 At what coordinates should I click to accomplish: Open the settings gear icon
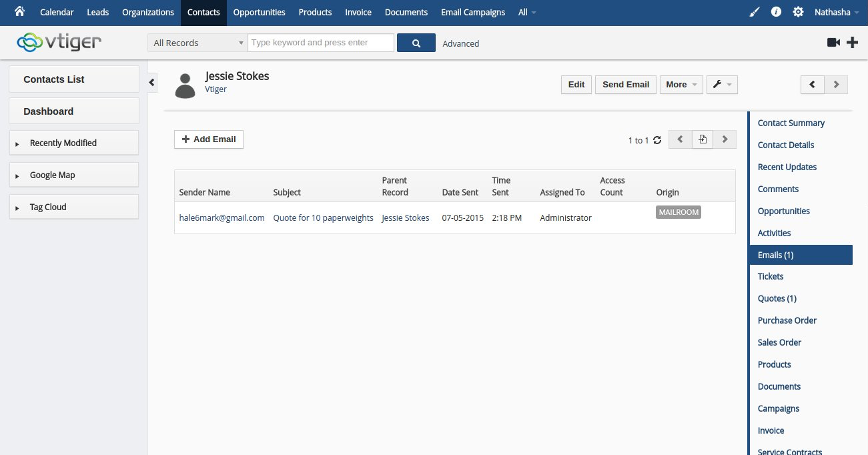pyautogui.click(x=798, y=12)
